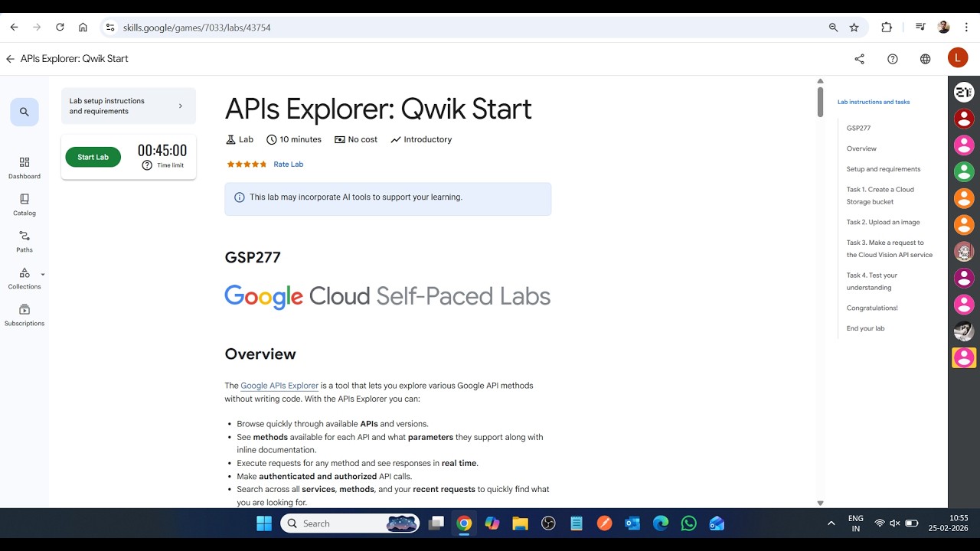Open File Explorer from the taskbar
The image size is (980, 551).
point(520,523)
